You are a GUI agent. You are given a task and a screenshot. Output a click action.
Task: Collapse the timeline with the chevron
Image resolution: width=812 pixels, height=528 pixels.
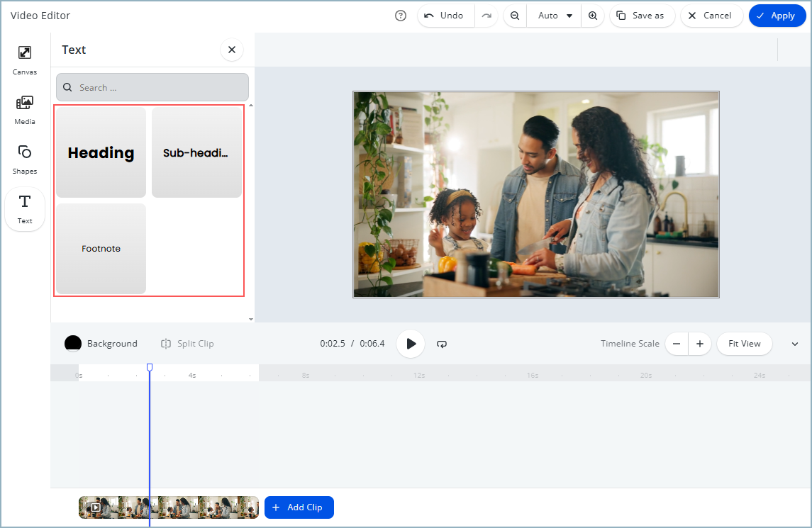pyautogui.click(x=795, y=344)
